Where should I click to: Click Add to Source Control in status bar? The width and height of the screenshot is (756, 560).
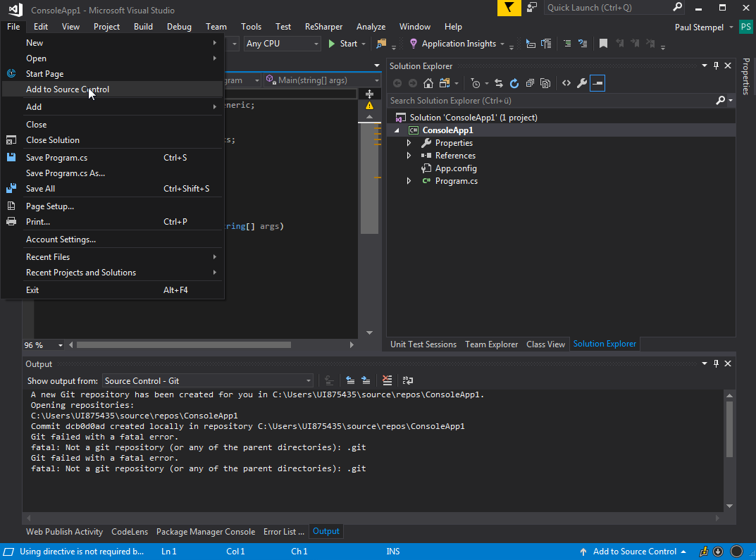634,552
